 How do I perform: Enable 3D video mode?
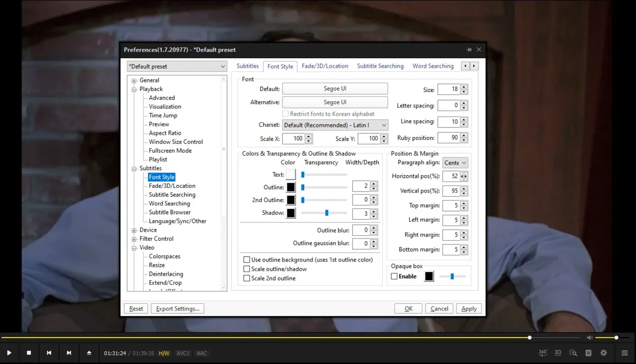[558, 352]
